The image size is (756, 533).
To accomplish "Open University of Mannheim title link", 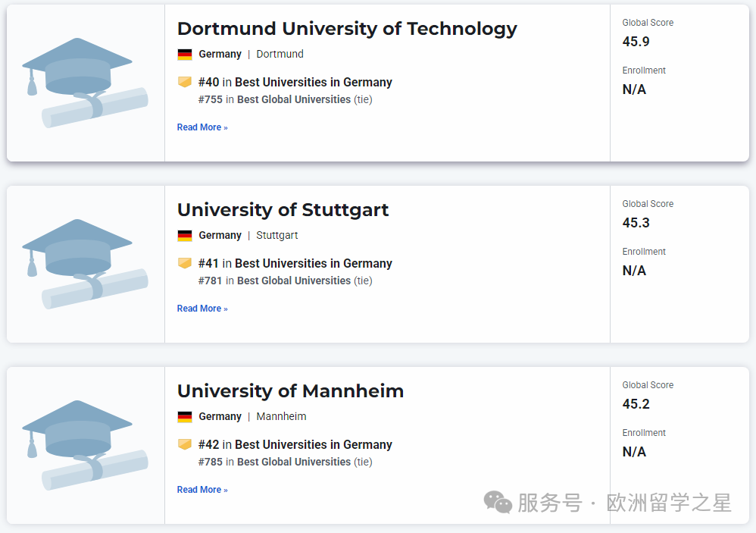I will [290, 391].
